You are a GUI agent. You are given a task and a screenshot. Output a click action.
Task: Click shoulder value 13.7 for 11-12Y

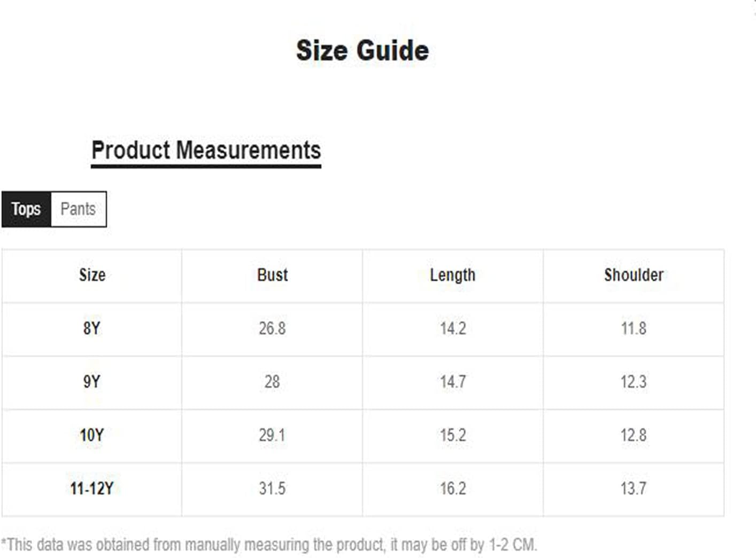tap(634, 488)
